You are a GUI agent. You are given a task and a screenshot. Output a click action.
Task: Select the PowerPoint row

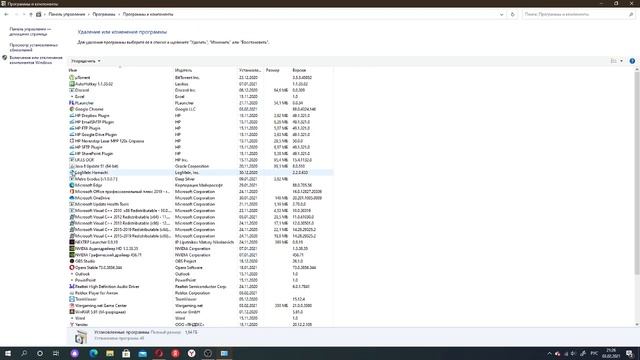click(200, 280)
